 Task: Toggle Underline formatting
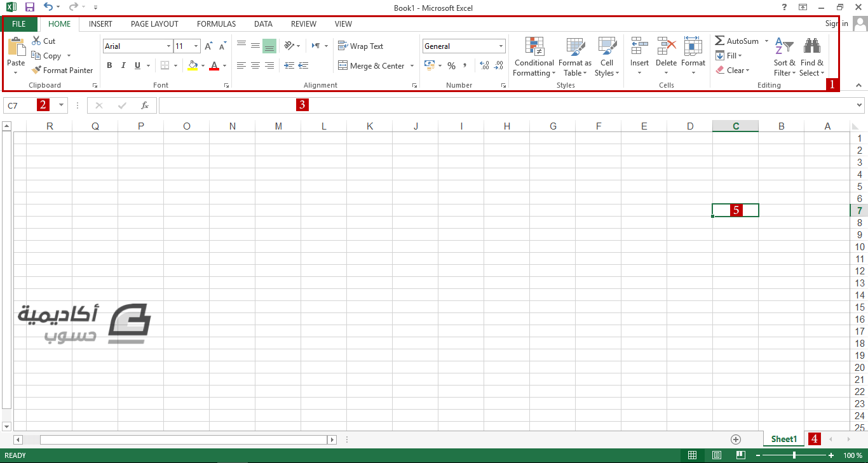(x=136, y=65)
